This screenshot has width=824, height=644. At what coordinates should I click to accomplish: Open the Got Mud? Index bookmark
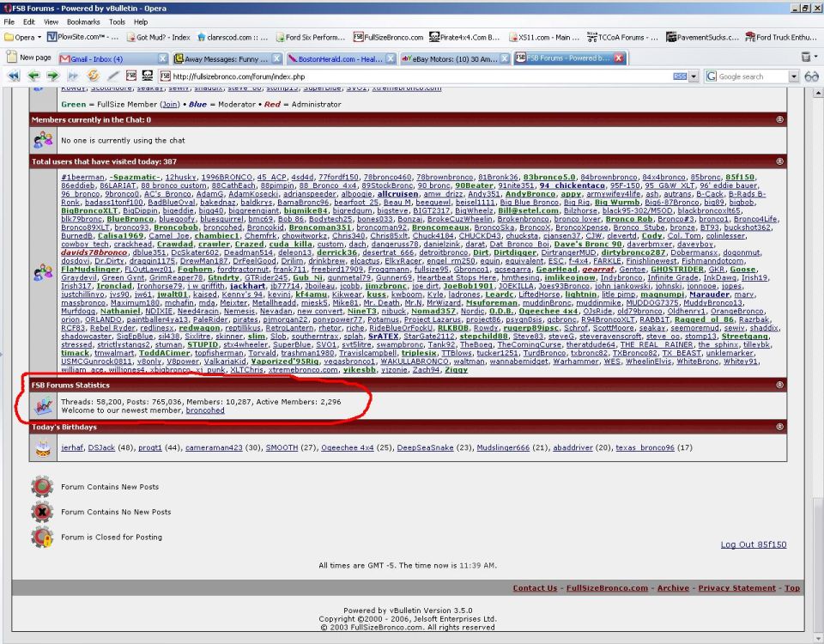pos(158,37)
